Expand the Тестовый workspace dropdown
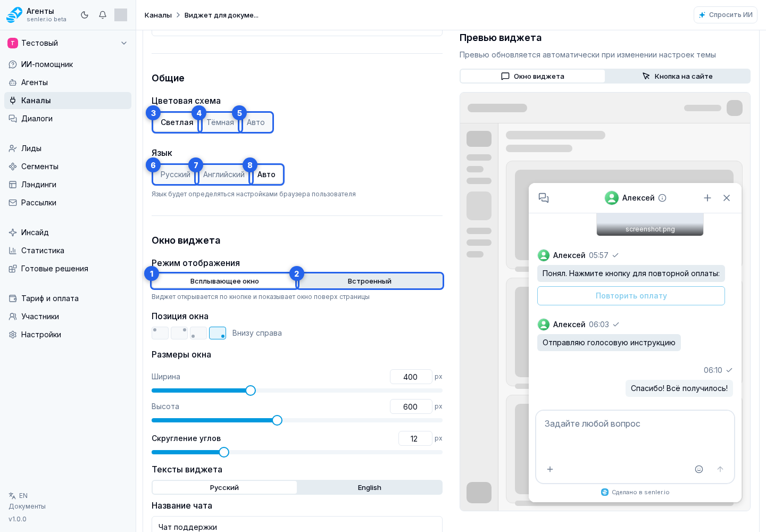 pos(124,43)
